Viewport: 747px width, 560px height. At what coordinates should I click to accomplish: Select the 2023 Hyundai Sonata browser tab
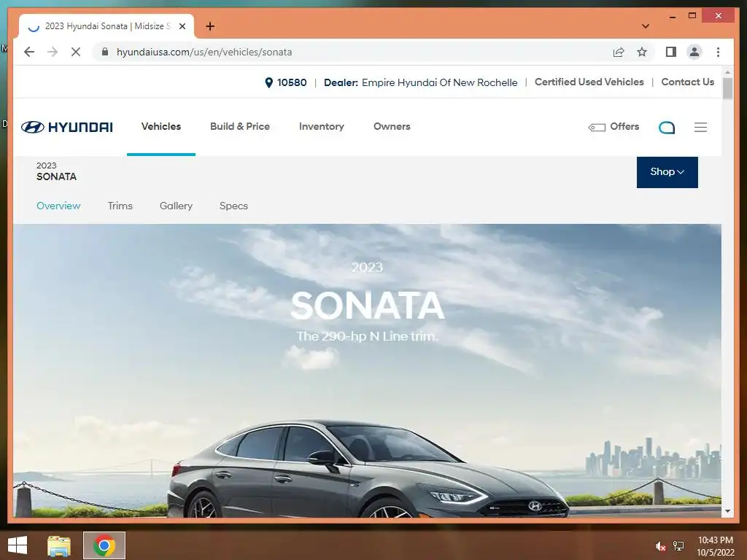[107, 26]
